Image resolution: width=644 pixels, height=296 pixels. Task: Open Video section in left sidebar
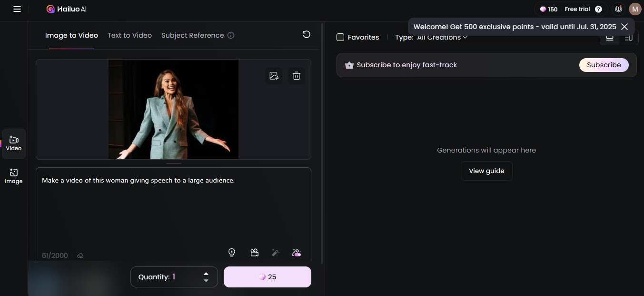coord(14,143)
